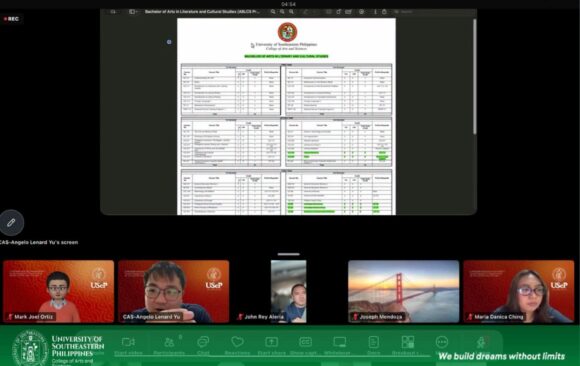Click the Start video camera icon

click(x=128, y=342)
